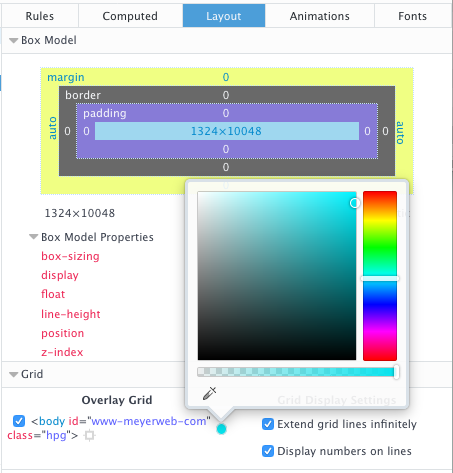Toggle the body overlay grid checkbox
Image resolution: width=453 pixels, height=473 pixels.
click(19, 421)
